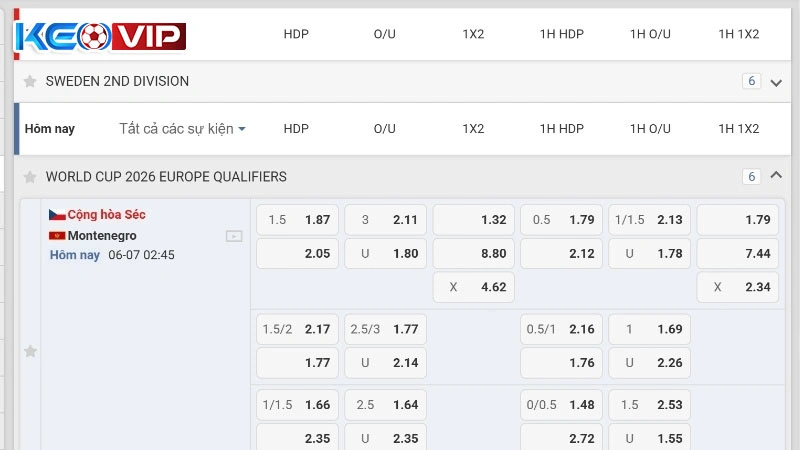Screen dimensions: 800x450
Task: Favorite World Cup 2026 Europe Qualifiers star
Action: click(30, 177)
